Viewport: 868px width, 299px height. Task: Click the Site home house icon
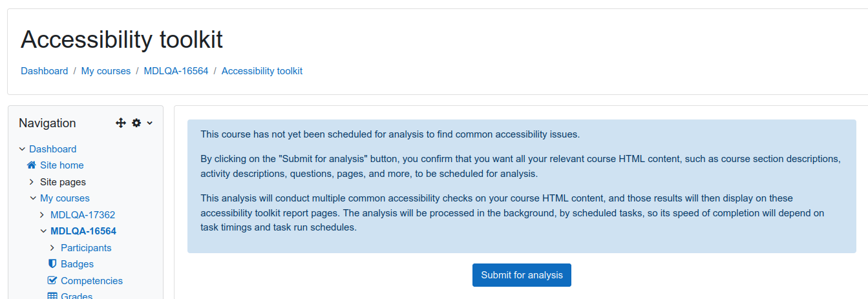[x=31, y=165]
